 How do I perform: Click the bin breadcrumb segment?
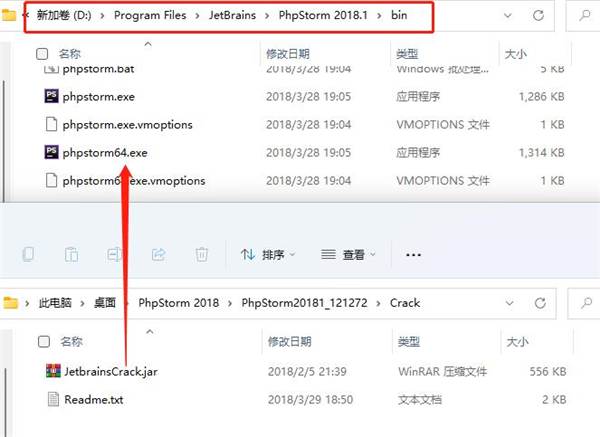coord(399,15)
